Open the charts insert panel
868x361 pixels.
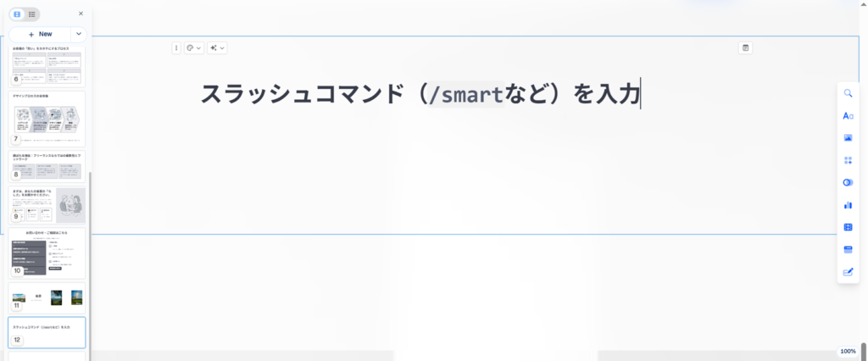pyautogui.click(x=848, y=205)
